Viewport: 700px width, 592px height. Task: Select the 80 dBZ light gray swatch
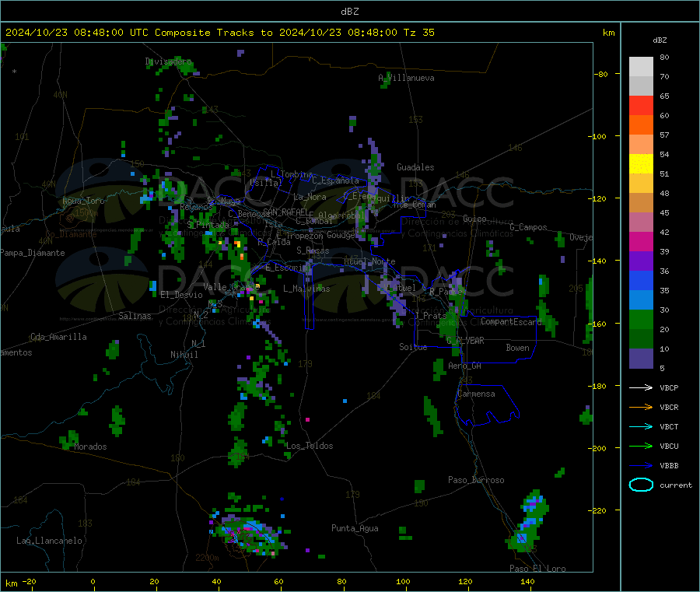coord(641,67)
